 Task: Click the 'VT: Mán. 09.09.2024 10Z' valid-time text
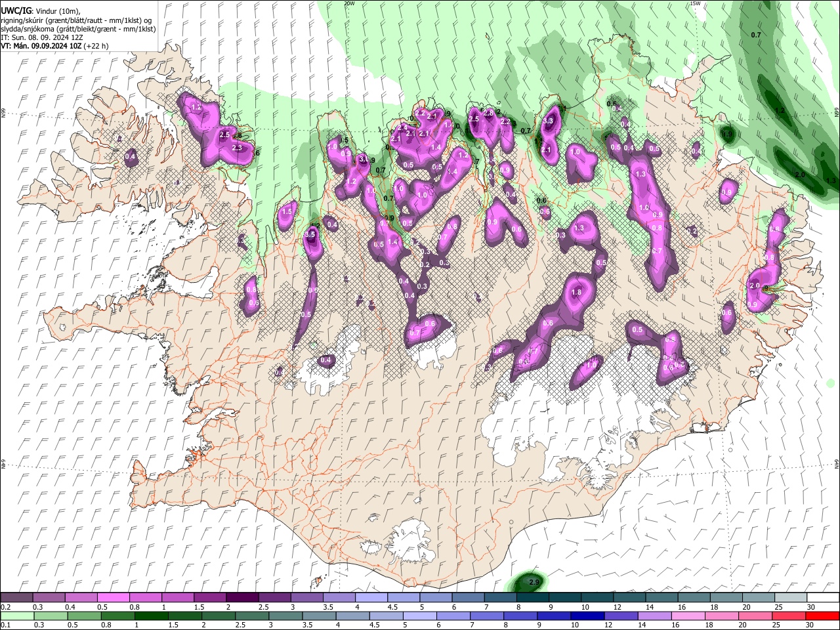pos(41,46)
